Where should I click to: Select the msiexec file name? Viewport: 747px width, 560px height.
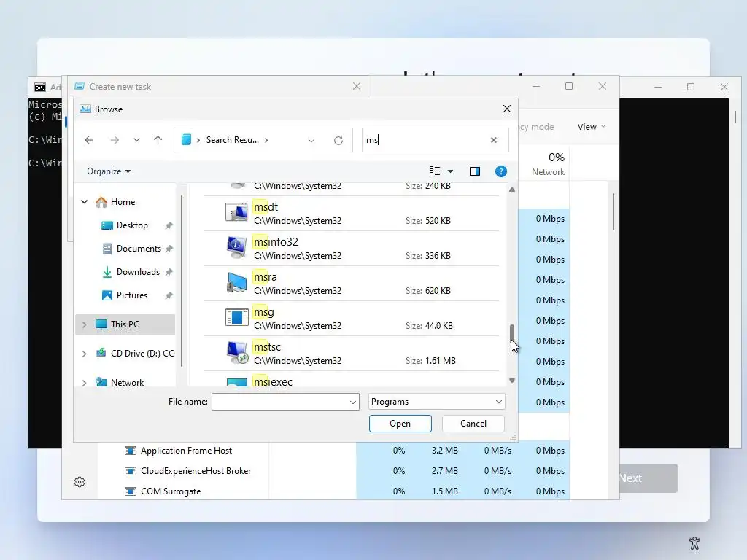coord(273,382)
